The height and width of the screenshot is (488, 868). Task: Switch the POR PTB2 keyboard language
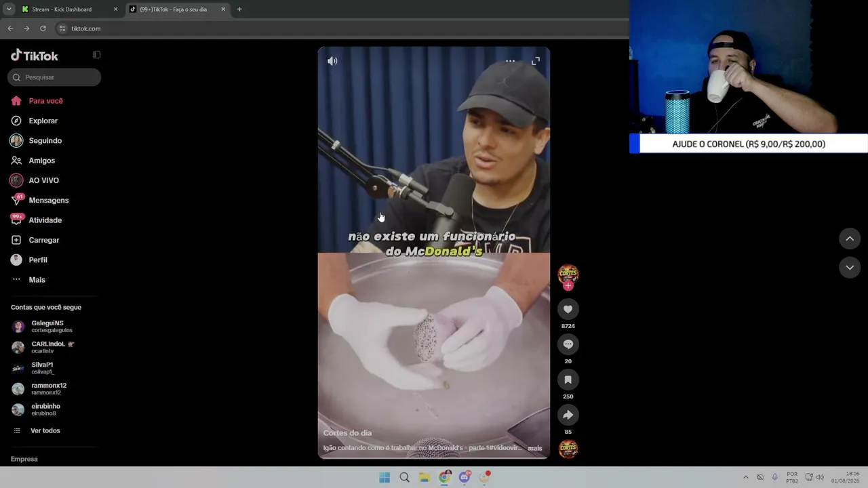792,477
